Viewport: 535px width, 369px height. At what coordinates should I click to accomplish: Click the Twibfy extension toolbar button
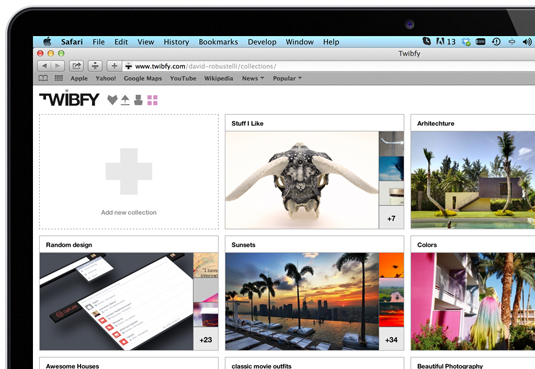[x=95, y=66]
